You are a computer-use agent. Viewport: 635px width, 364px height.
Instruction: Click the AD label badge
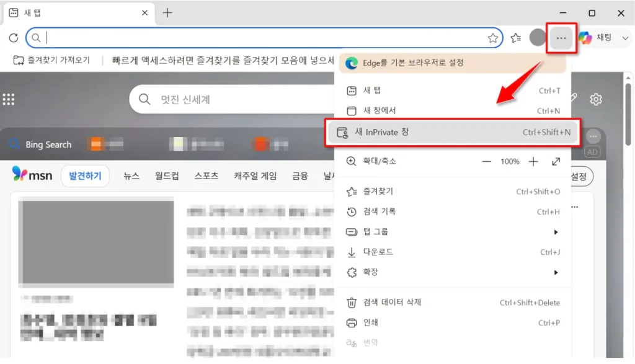point(592,153)
